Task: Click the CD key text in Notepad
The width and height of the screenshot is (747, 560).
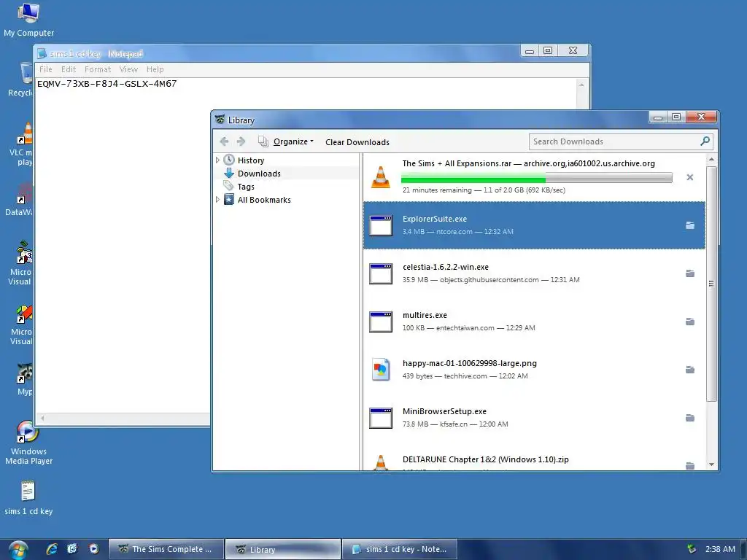Action: [x=107, y=84]
